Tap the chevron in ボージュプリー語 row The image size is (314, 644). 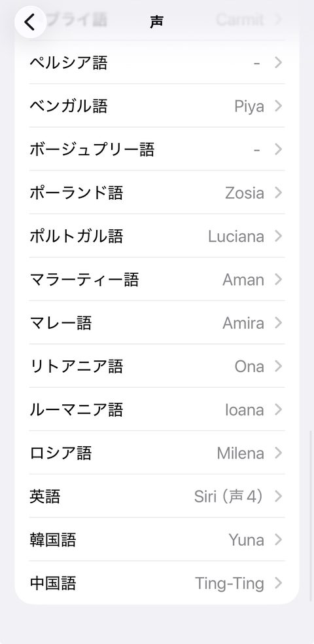[x=278, y=149]
